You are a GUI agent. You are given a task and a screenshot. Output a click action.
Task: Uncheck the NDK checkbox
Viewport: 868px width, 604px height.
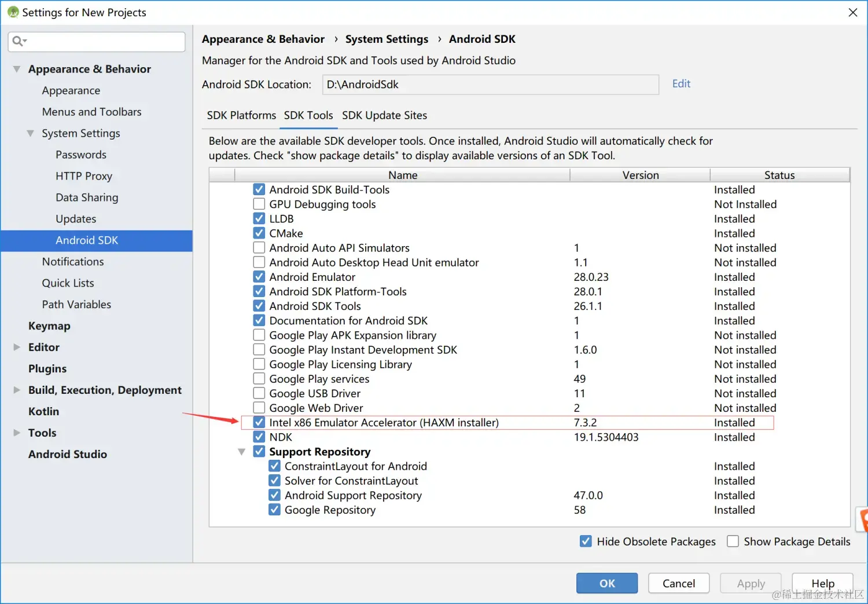tap(259, 437)
